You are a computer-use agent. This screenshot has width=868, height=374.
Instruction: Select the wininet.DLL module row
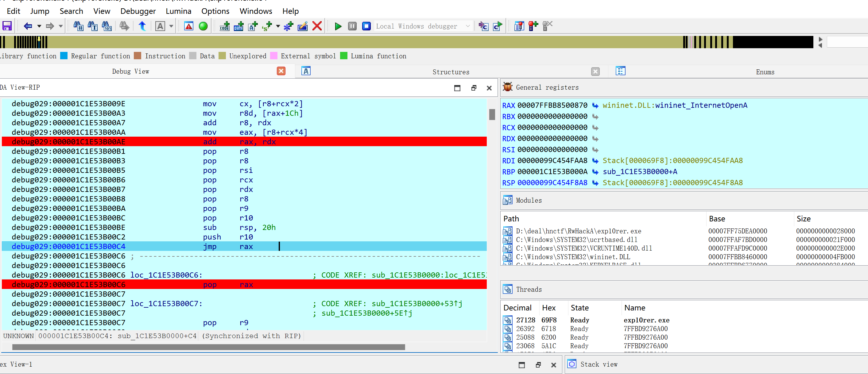pos(684,257)
